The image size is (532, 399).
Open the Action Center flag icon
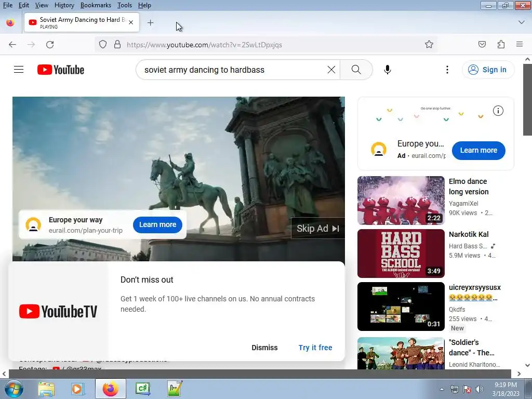pos(467,389)
